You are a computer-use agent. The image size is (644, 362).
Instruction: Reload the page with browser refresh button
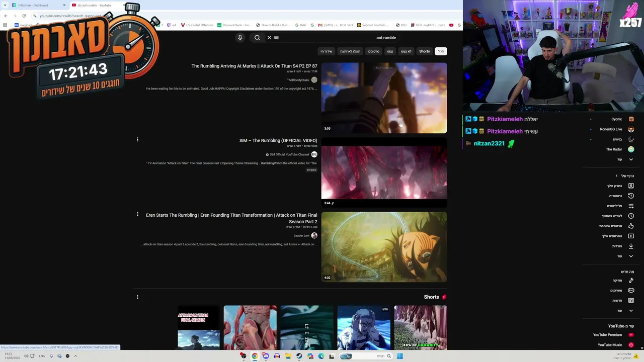point(24,16)
